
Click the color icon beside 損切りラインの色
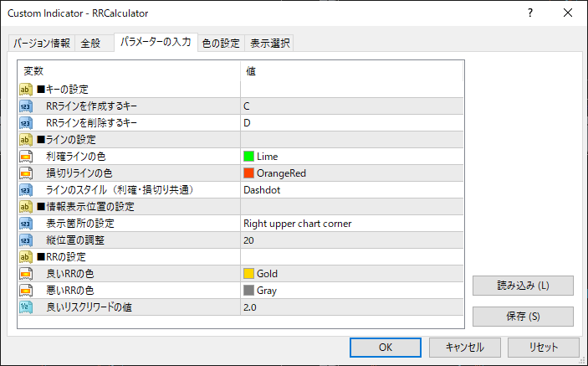(25, 173)
